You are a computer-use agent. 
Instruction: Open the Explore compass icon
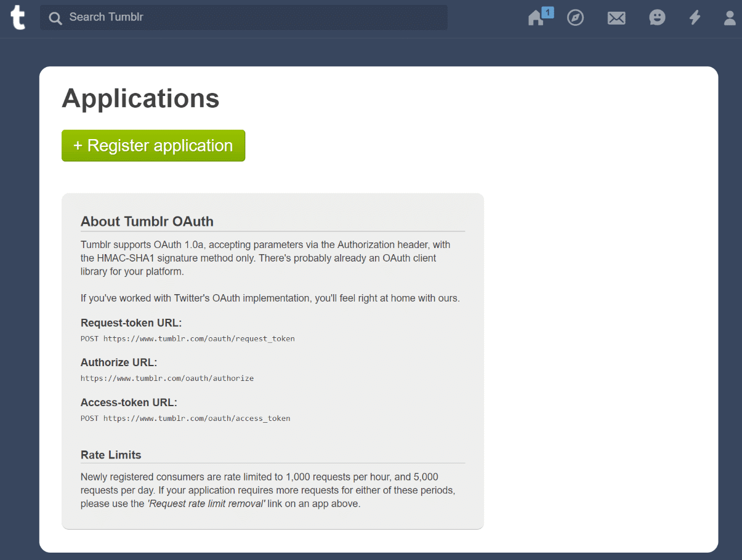(x=576, y=18)
